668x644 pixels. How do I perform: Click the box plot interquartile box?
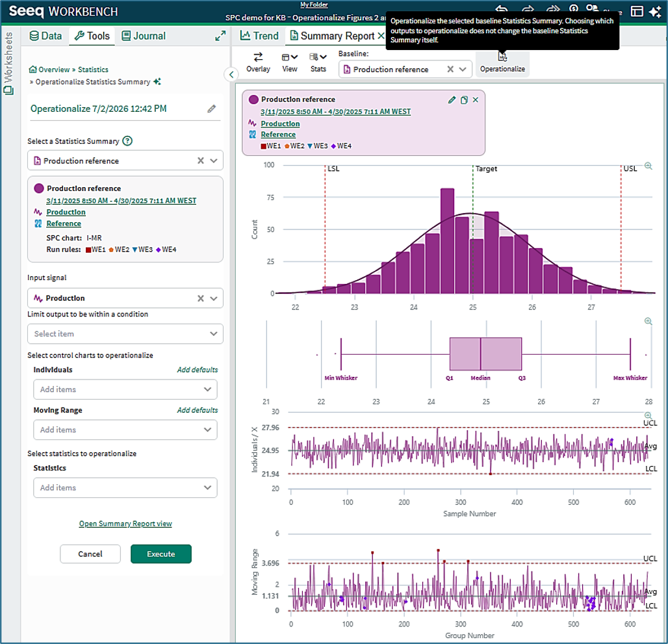point(485,354)
